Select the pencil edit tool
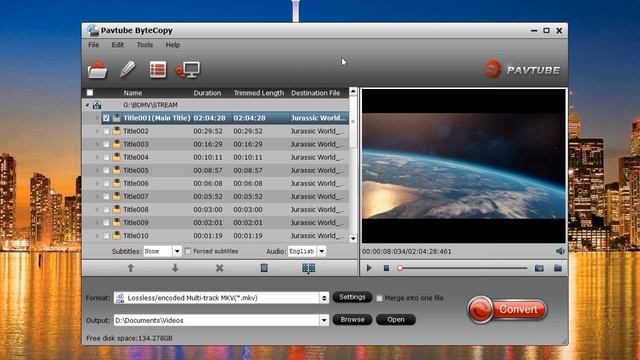The width and height of the screenshot is (640, 360). point(128,69)
